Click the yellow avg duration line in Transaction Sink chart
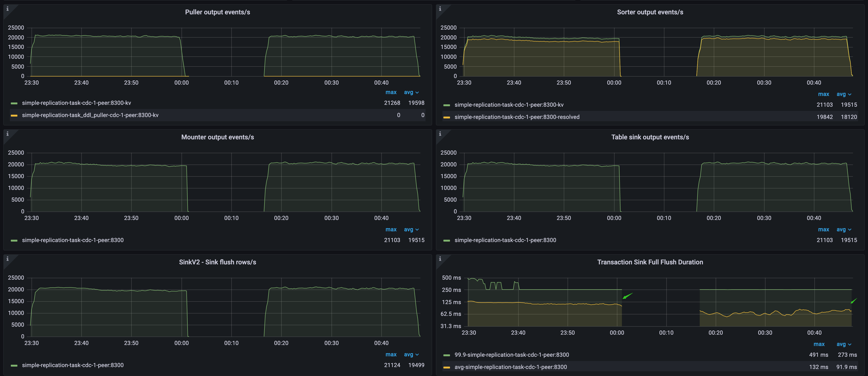This screenshot has height=376, width=868. point(573,305)
